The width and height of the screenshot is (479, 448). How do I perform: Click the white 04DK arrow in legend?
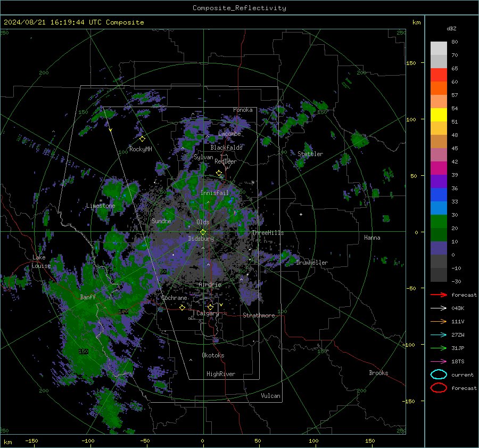coord(439,308)
